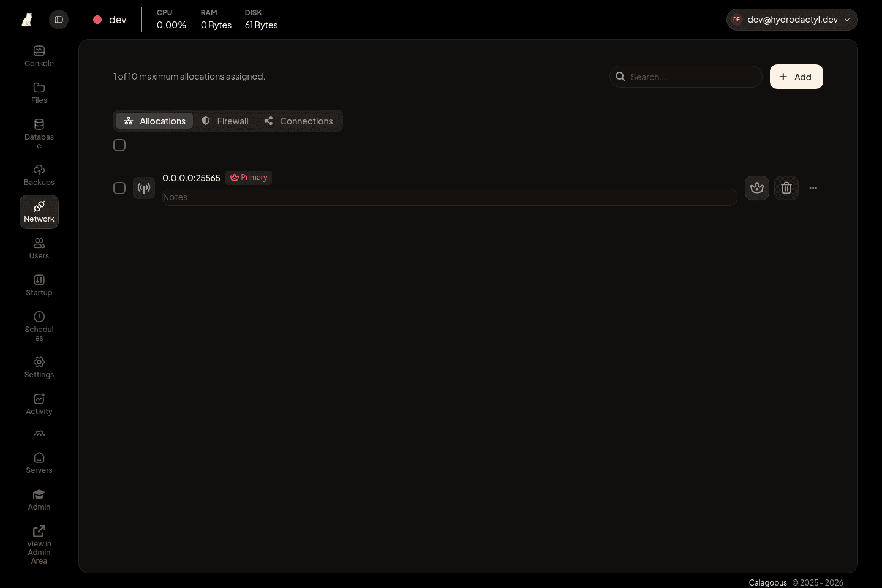
Task: Open the Startup sidebar page
Action: [39, 285]
